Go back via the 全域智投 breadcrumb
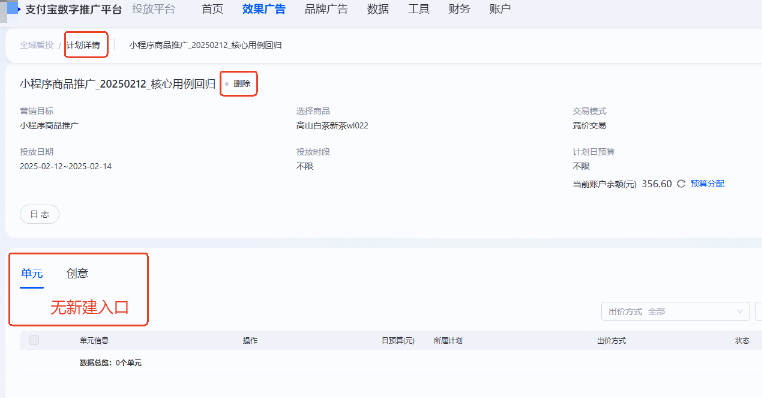The width and height of the screenshot is (762, 398). point(36,45)
